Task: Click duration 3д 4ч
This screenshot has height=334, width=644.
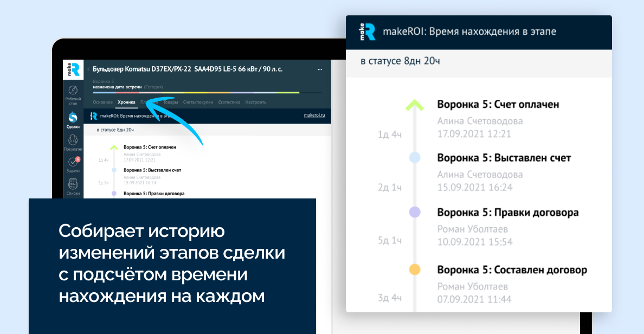Action: pyautogui.click(x=390, y=298)
